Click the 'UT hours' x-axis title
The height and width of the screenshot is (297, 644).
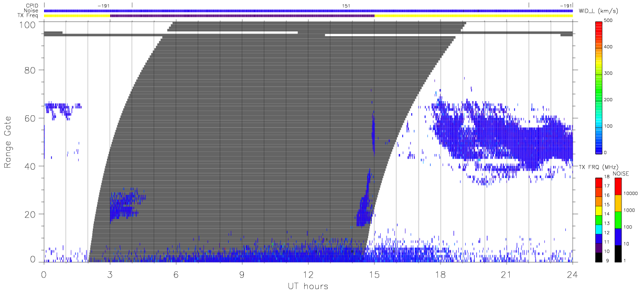click(x=307, y=287)
